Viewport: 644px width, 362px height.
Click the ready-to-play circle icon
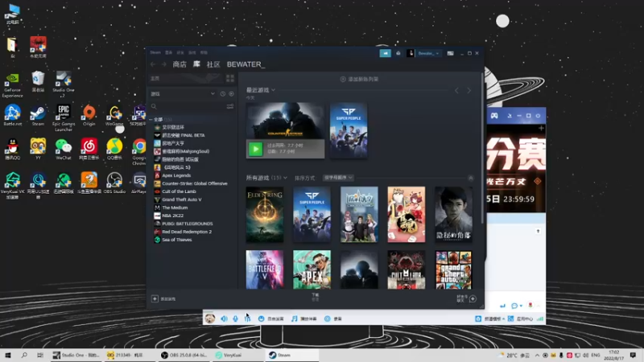click(x=231, y=94)
